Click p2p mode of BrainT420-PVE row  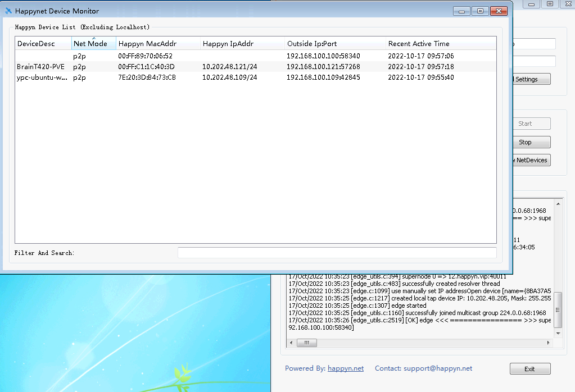(79, 67)
